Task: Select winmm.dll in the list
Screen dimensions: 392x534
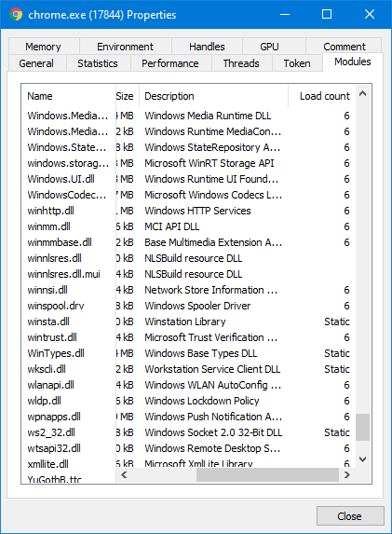Action: click(x=188, y=226)
